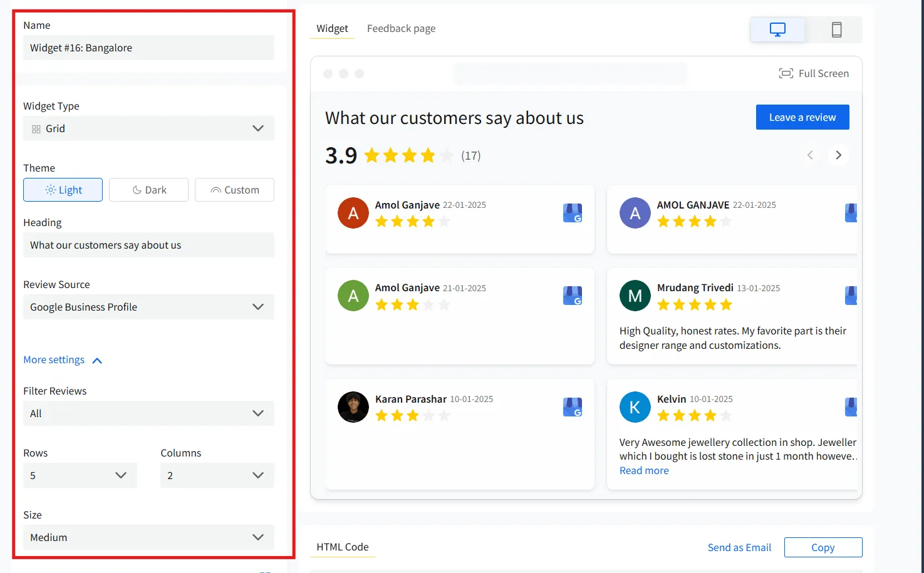This screenshot has height=573, width=924.
Task: Switch to the Feedback page tab
Action: pyautogui.click(x=401, y=28)
